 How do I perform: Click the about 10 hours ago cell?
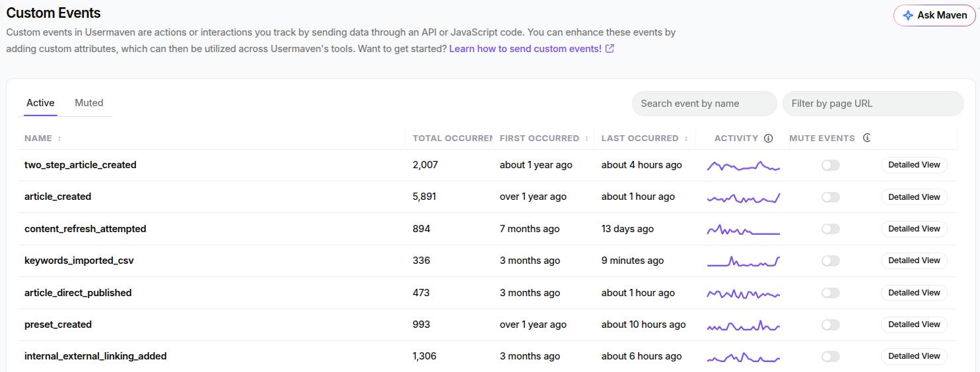pyautogui.click(x=644, y=325)
